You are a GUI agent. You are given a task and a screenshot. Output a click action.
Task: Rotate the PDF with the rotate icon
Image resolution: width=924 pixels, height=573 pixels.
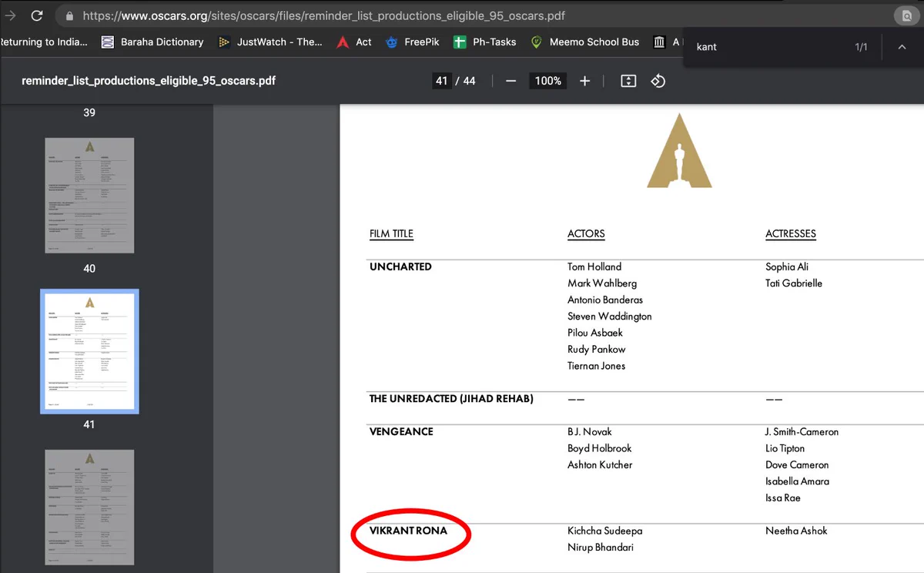click(658, 81)
